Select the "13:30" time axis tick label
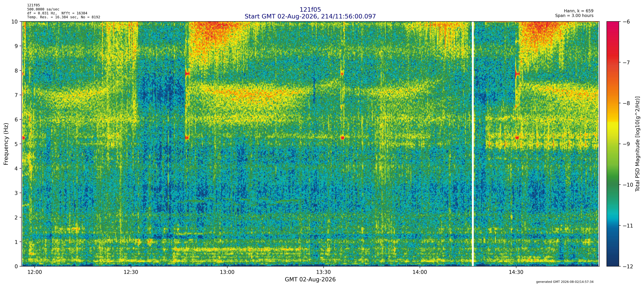The height and width of the screenshot is (287, 644). [x=324, y=272]
